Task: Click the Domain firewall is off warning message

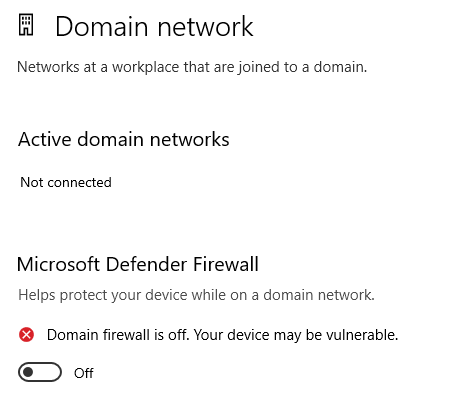Action: [x=222, y=335]
